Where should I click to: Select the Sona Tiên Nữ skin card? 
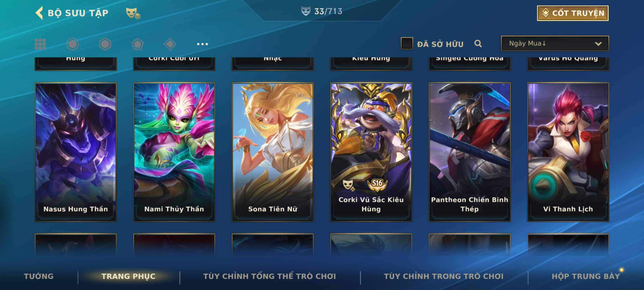pyautogui.click(x=273, y=152)
